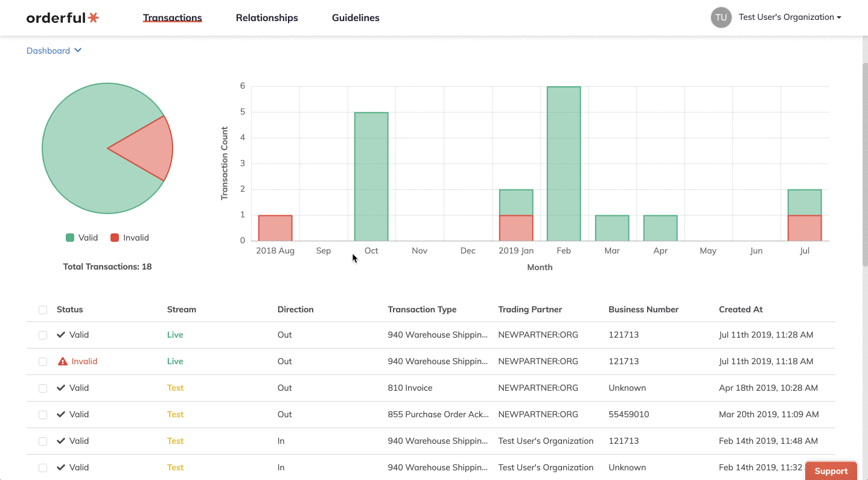Screen dimensions: 868x480
Task: Click the Valid checkmark in first row
Action: point(61,335)
